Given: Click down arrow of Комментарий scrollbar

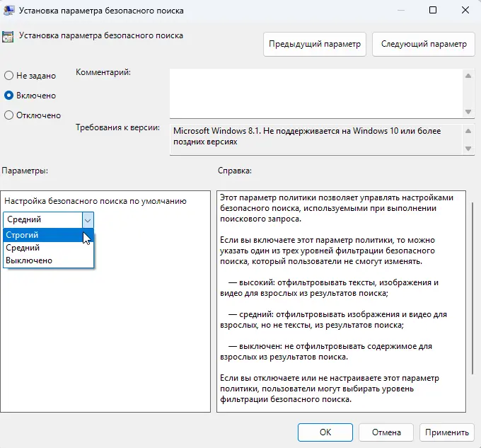Looking at the screenshot, I should pyautogui.click(x=467, y=111).
